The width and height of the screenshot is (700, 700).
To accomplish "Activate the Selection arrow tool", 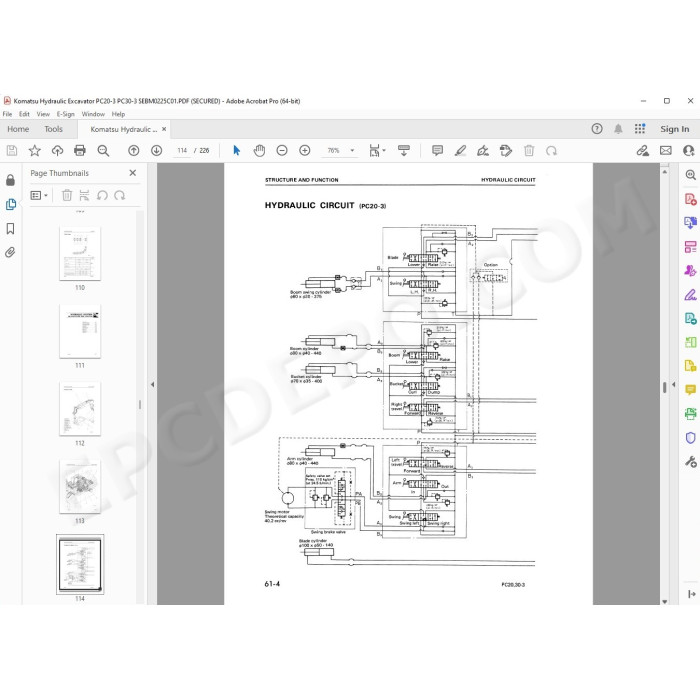I will pyautogui.click(x=237, y=150).
